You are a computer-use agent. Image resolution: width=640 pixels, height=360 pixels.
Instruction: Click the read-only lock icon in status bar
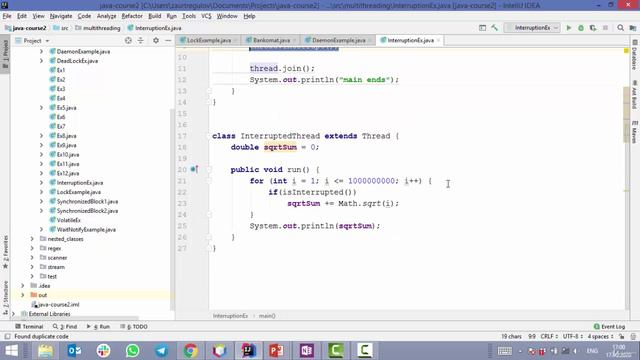tap(621, 336)
